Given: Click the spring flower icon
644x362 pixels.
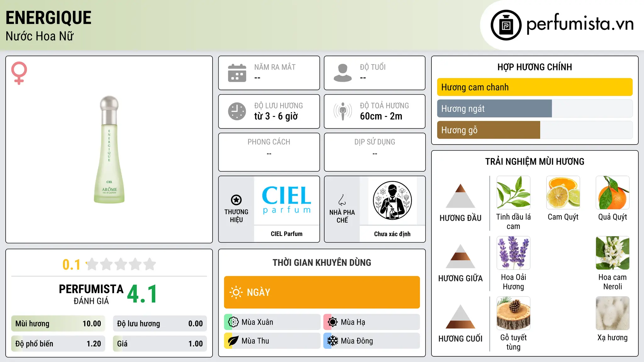Looking at the screenshot, I should tap(233, 322).
